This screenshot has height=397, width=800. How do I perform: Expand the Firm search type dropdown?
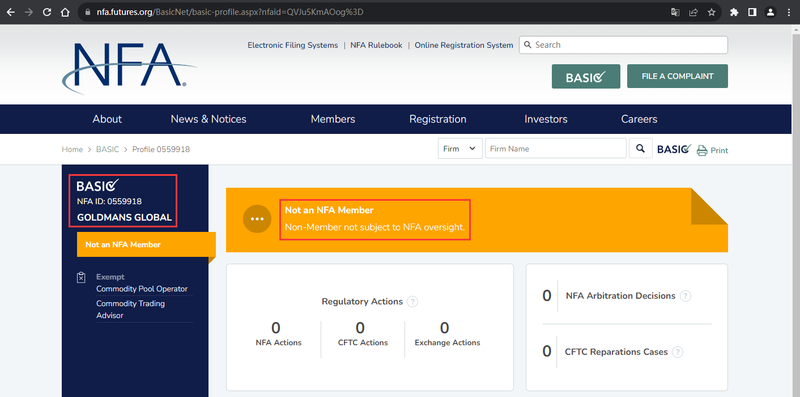click(460, 148)
